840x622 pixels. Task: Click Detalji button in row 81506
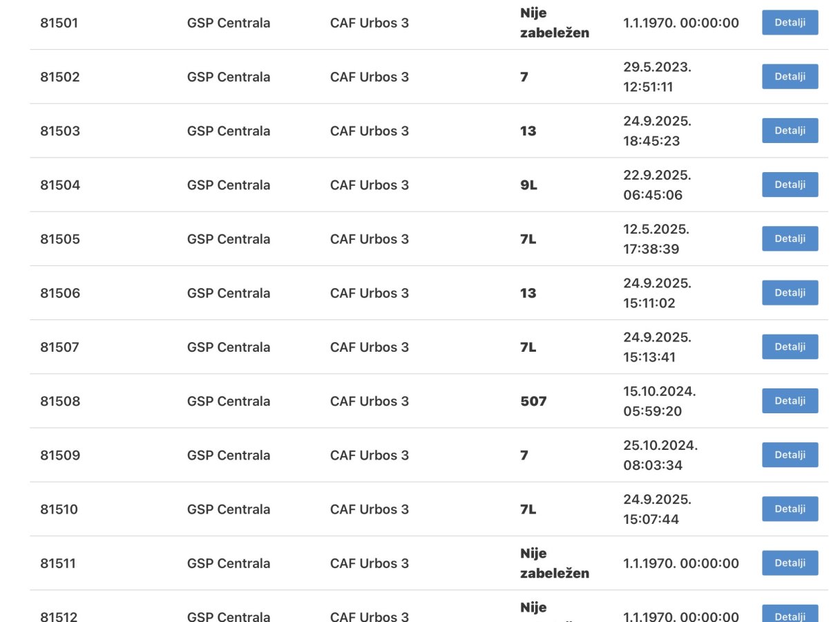click(x=790, y=292)
